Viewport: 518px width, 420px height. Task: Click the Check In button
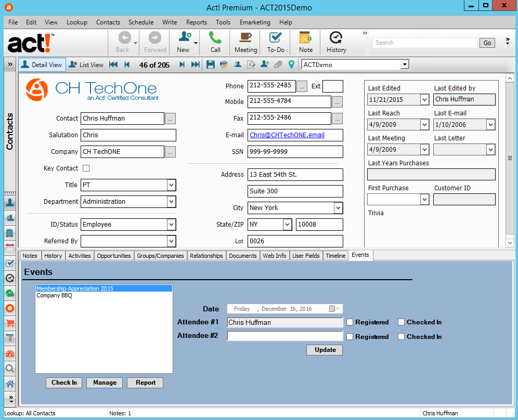pyautogui.click(x=64, y=383)
